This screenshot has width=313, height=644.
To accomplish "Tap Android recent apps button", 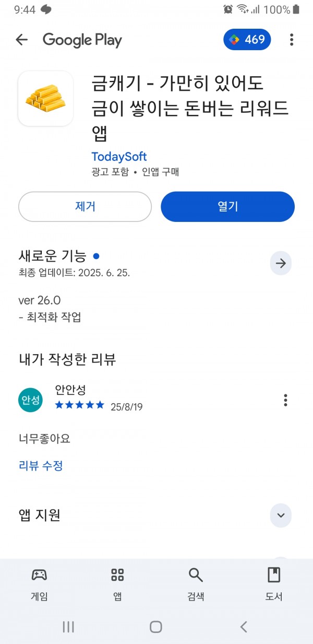I will pos(68,627).
